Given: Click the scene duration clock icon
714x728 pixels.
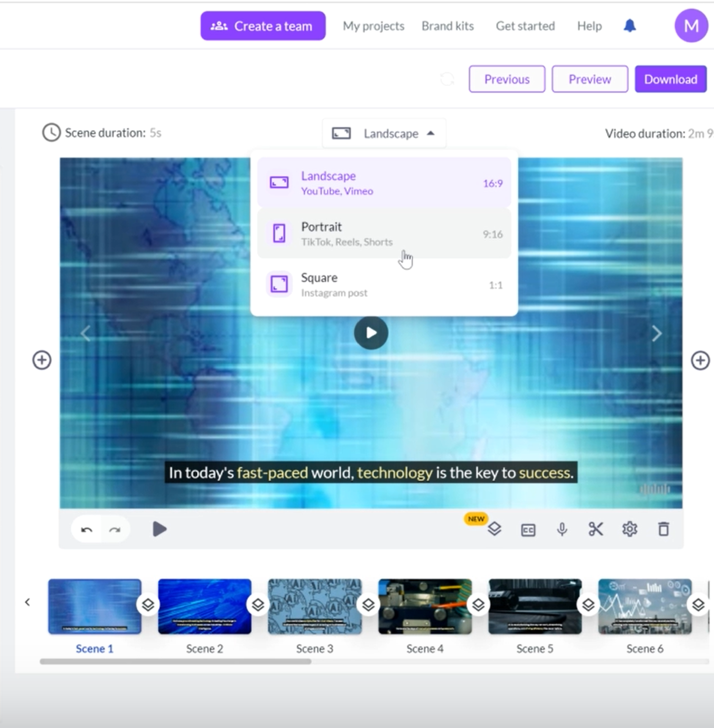Looking at the screenshot, I should click(51, 132).
